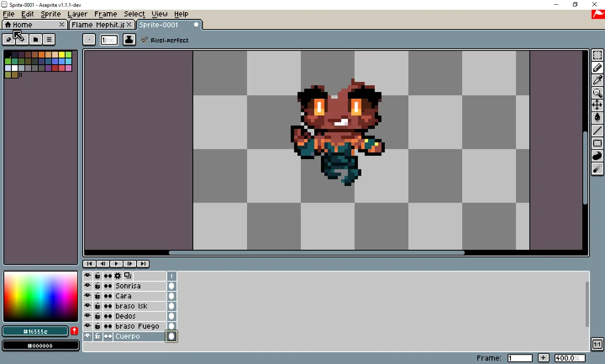Open the Layer menu
The width and height of the screenshot is (605, 364).
(77, 14)
